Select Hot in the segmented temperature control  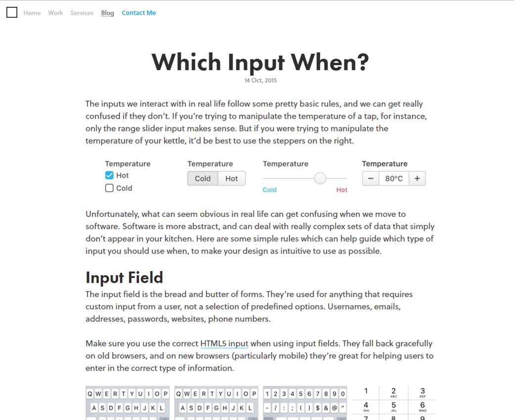(x=231, y=178)
